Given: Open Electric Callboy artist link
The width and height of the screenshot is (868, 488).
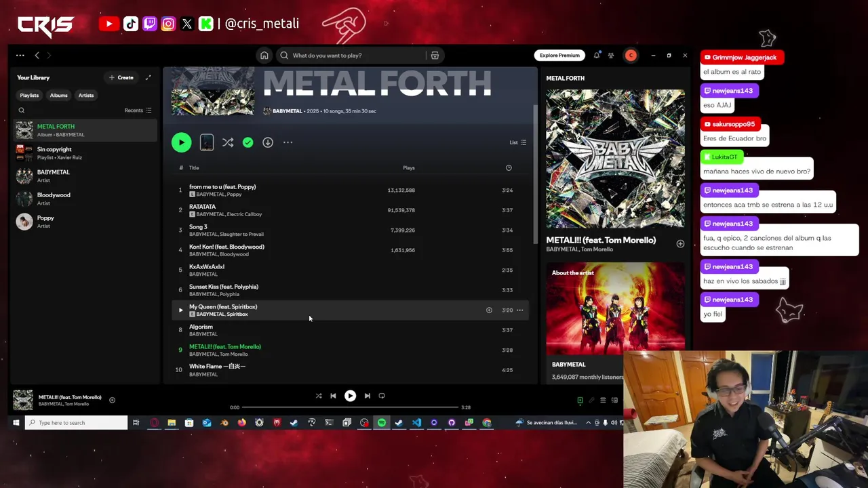Looking at the screenshot, I should point(244,214).
